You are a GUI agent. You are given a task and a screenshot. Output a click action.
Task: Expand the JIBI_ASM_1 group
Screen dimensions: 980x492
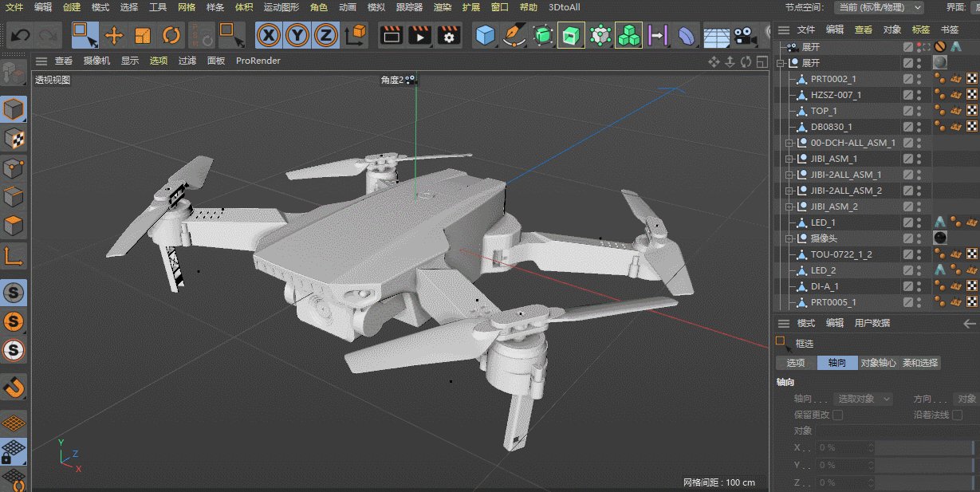tap(789, 159)
